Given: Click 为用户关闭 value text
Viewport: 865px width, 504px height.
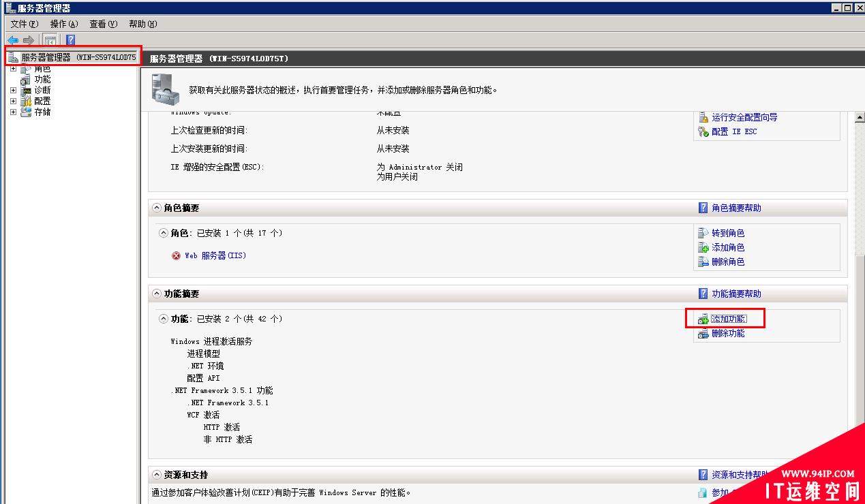Looking at the screenshot, I should (397, 176).
